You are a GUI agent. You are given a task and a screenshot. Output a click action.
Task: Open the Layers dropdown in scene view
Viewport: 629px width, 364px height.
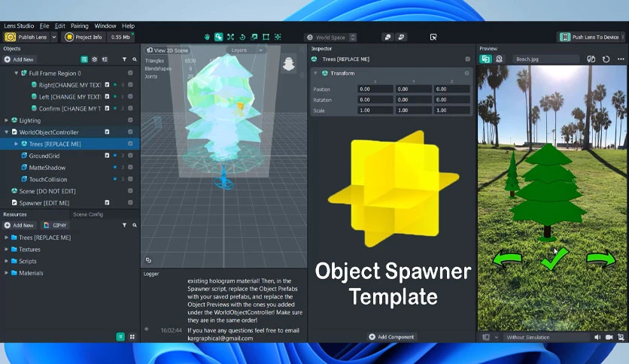(246, 50)
